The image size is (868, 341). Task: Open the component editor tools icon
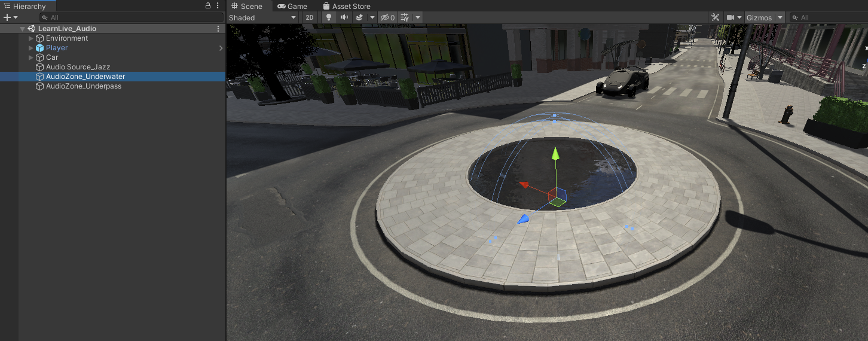(x=715, y=17)
